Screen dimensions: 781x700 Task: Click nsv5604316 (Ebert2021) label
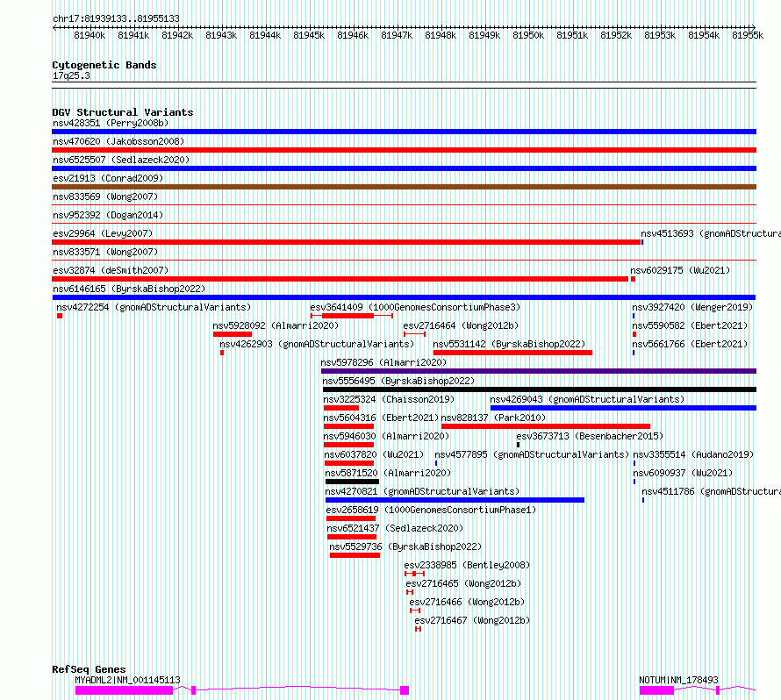[381, 418]
